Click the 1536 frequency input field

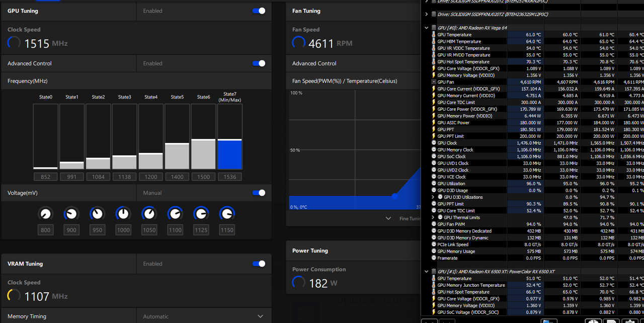tap(230, 177)
